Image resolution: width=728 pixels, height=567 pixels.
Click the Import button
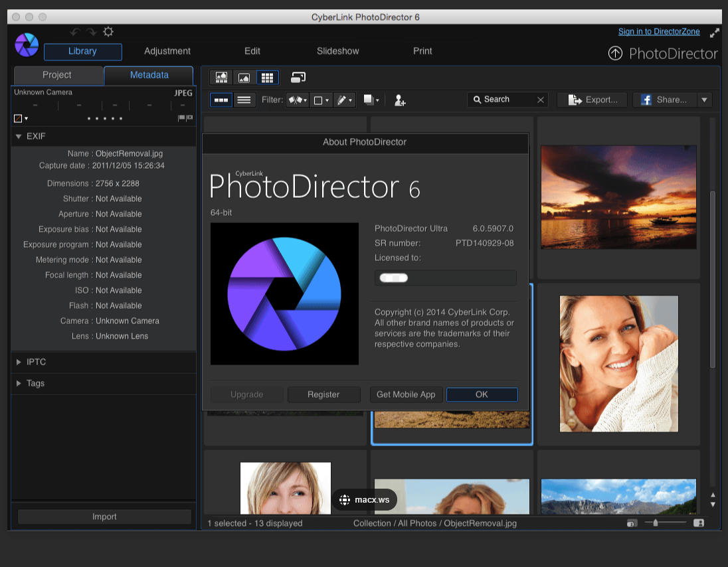pos(104,517)
